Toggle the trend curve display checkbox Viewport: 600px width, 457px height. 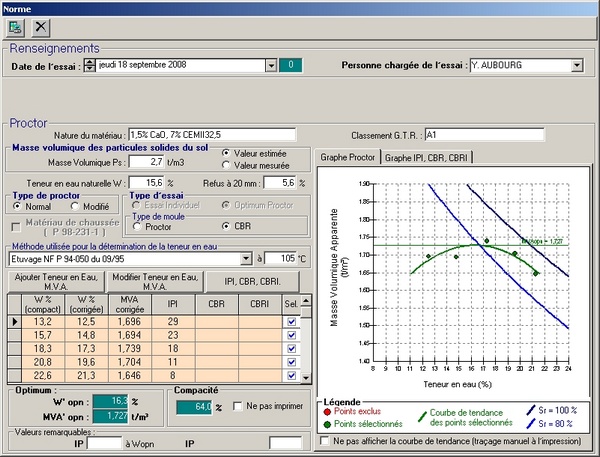pyautogui.click(x=324, y=440)
